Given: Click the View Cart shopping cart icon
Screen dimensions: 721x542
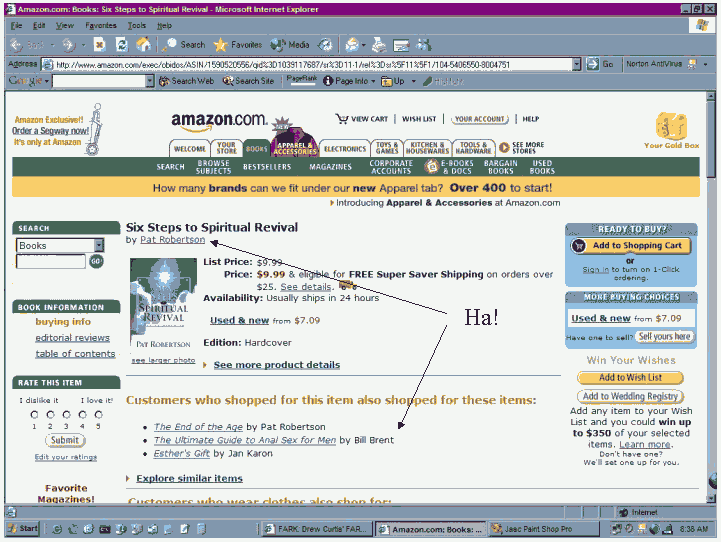Looking at the screenshot, I should point(342,118).
